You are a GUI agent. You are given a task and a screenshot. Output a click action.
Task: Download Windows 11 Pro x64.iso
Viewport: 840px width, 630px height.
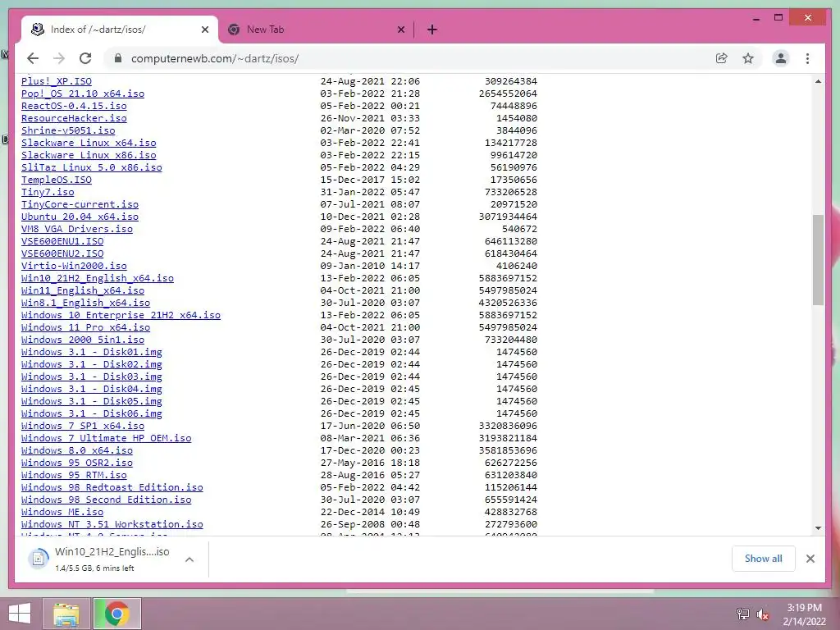(x=85, y=328)
